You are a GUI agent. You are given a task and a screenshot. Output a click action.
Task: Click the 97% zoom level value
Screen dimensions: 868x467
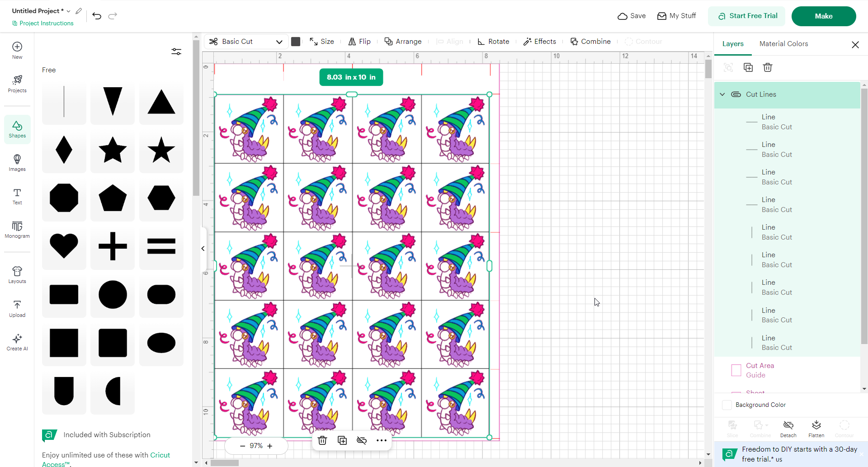[256, 446]
